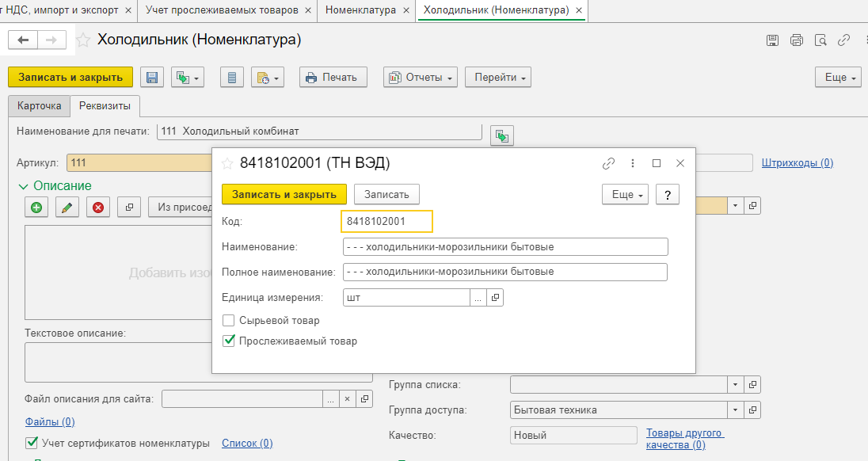868x461 pixels.
Task: Get link to Холодильник form icon
Action: (x=843, y=40)
